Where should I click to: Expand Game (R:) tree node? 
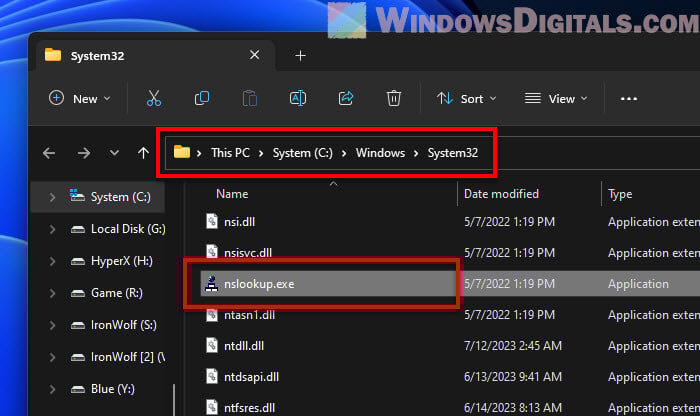pyautogui.click(x=52, y=293)
